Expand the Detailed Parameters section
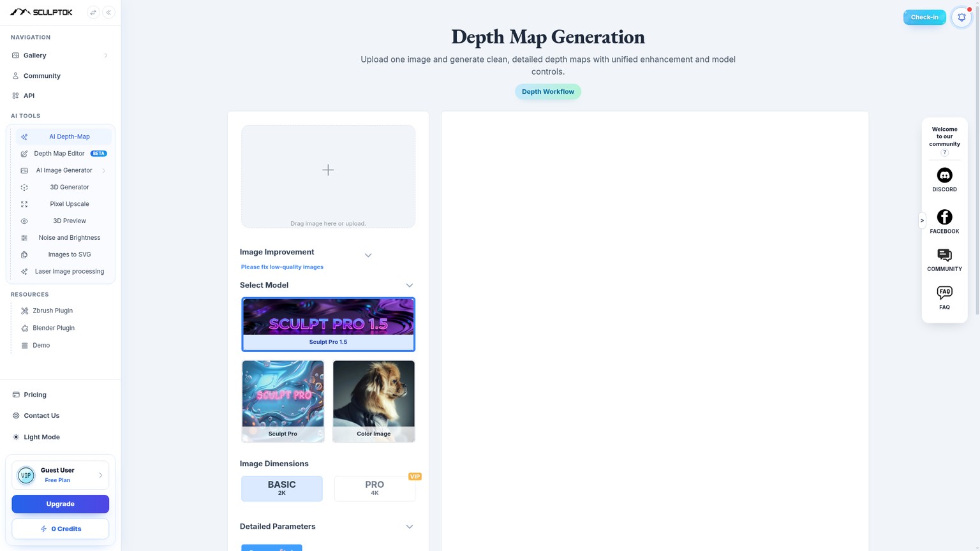This screenshot has height=551, width=980. point(410,527)
